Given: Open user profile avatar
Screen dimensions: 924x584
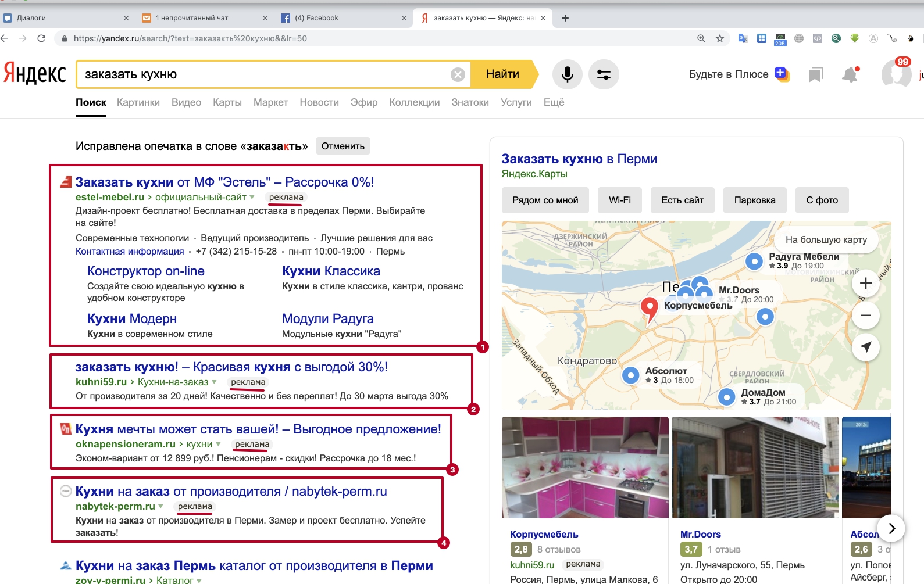Looking at the screenshot, I should click(x=896, y=74).
